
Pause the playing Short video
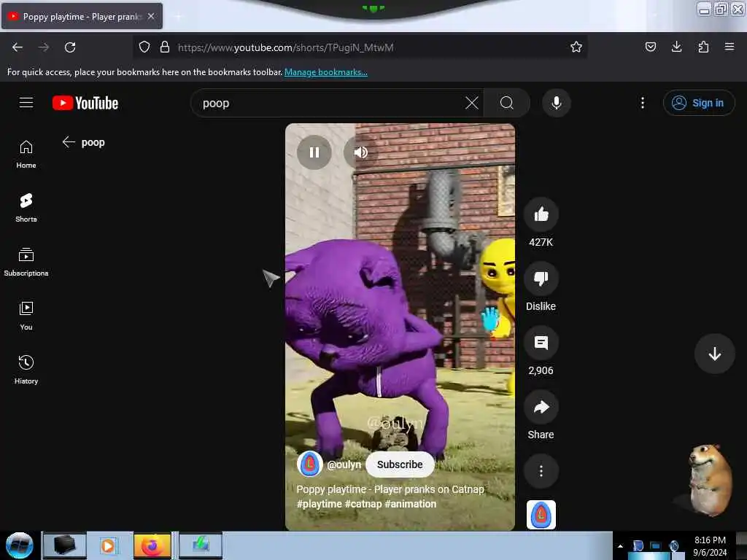point(314,152)
